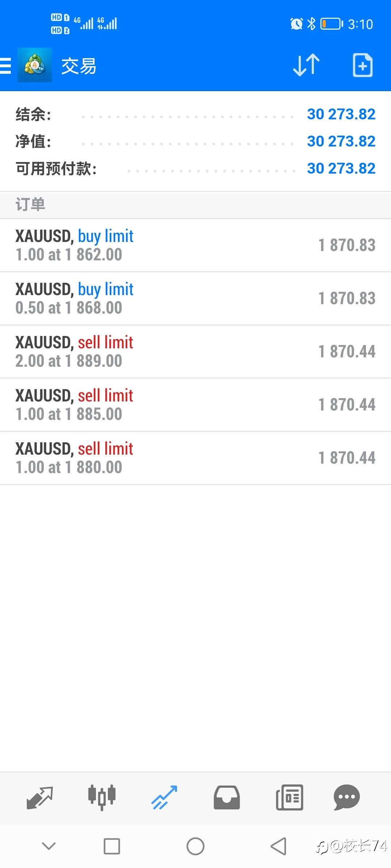Screen dimensions: 391x868
Task: Tap the Android back navigation button
Action: click(278, 846)
